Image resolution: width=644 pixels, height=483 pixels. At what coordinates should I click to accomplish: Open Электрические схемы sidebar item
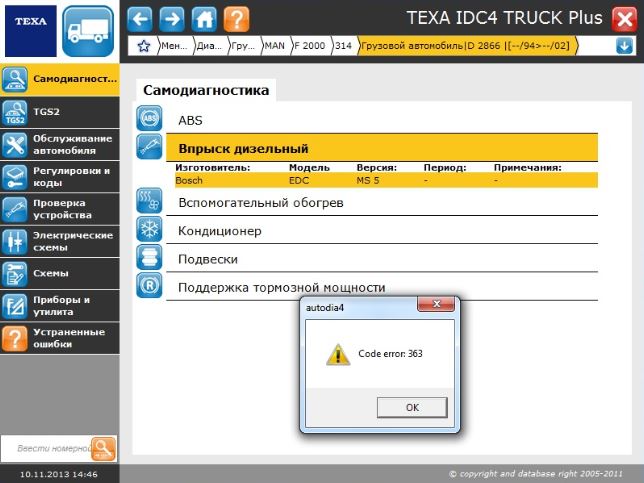(x=60, y=242)
